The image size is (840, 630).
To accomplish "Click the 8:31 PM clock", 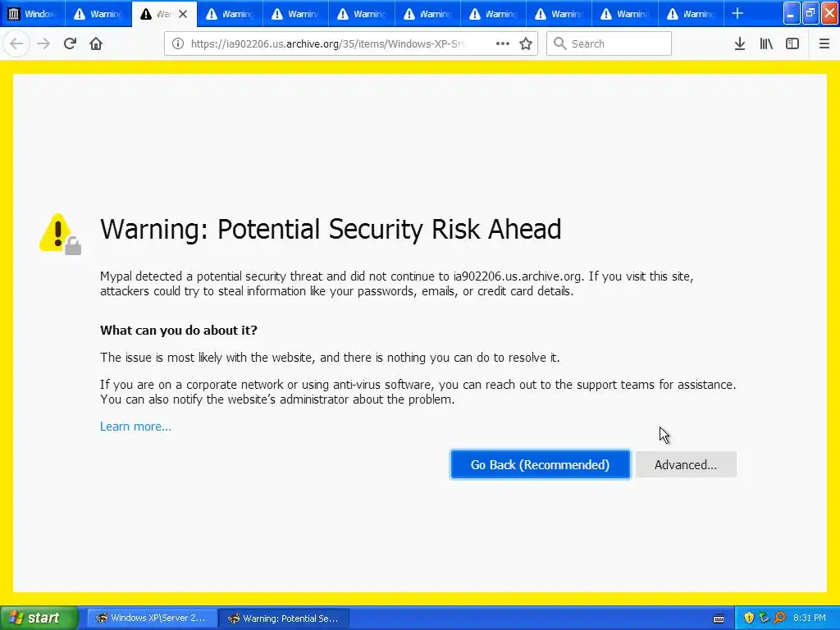I will coord(810,619).
